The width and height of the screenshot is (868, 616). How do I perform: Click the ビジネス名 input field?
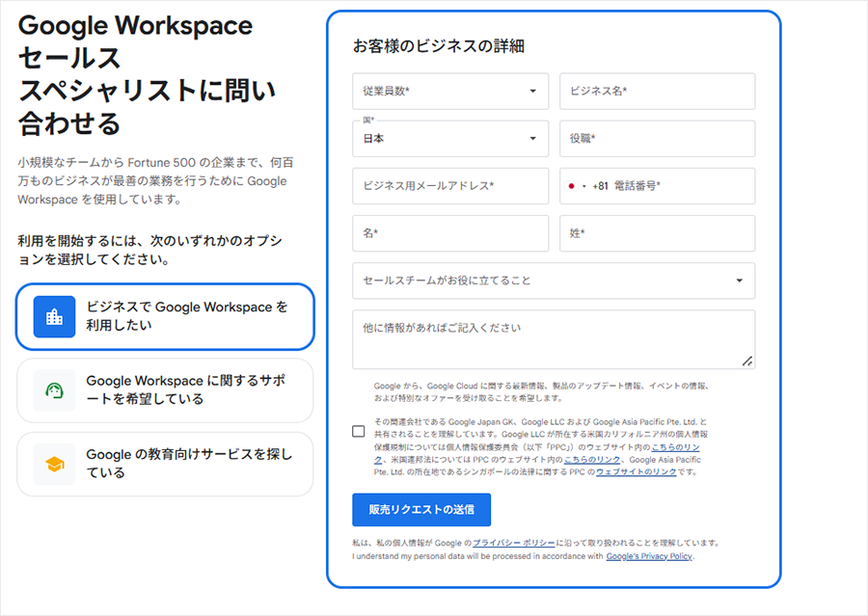657,92
